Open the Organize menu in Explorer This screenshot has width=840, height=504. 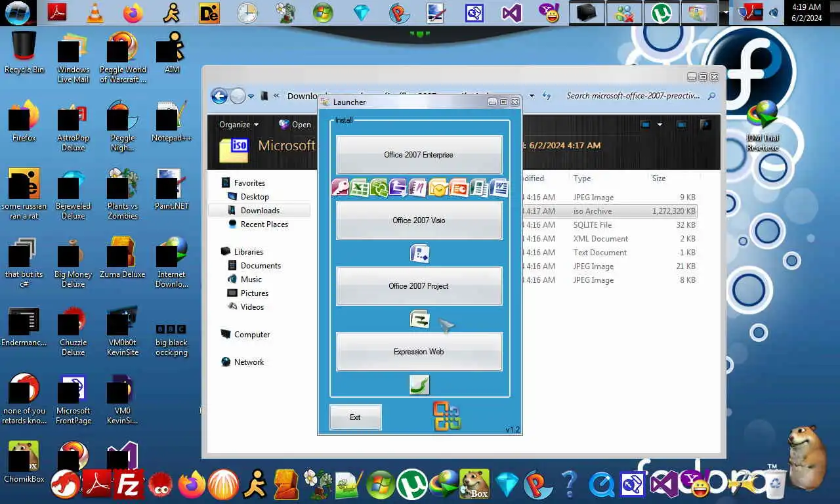[x=239, y=124]
